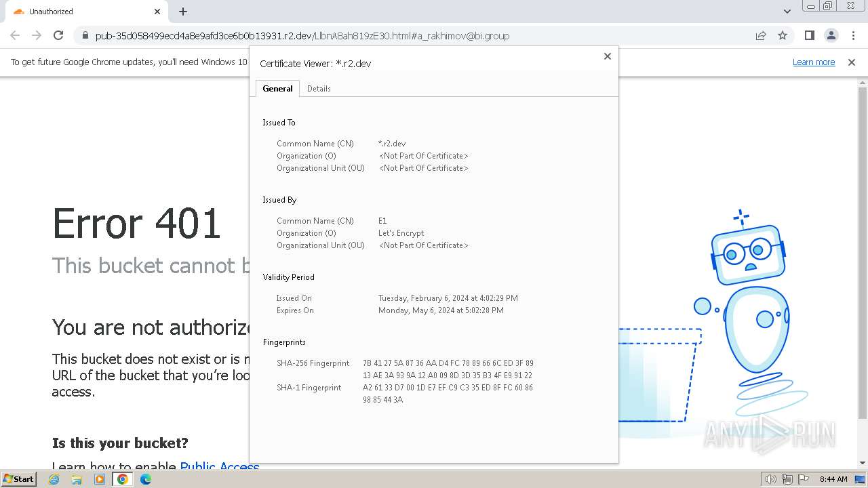Click the issuer Common Name 'E1'

click(382, 221)
